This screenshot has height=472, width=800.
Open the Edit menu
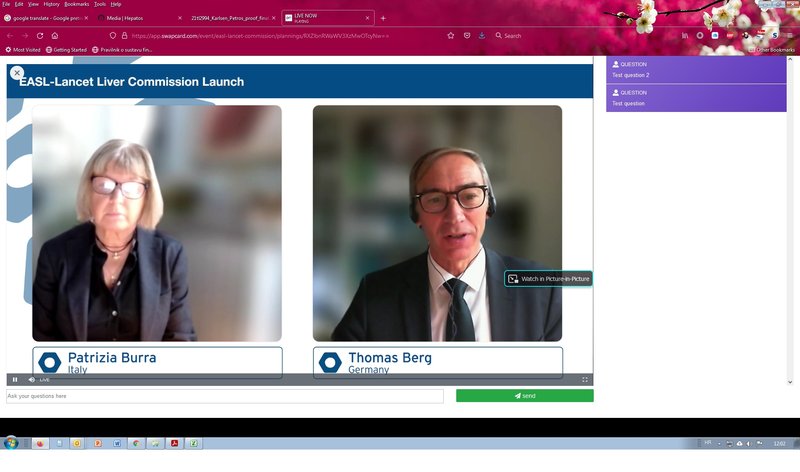pyautogui.click(x=19, y=4)
